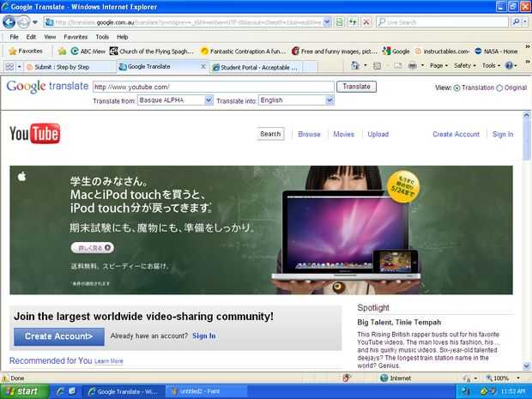
Task: Open the YouTube Browse link
Action: point(309,134)
